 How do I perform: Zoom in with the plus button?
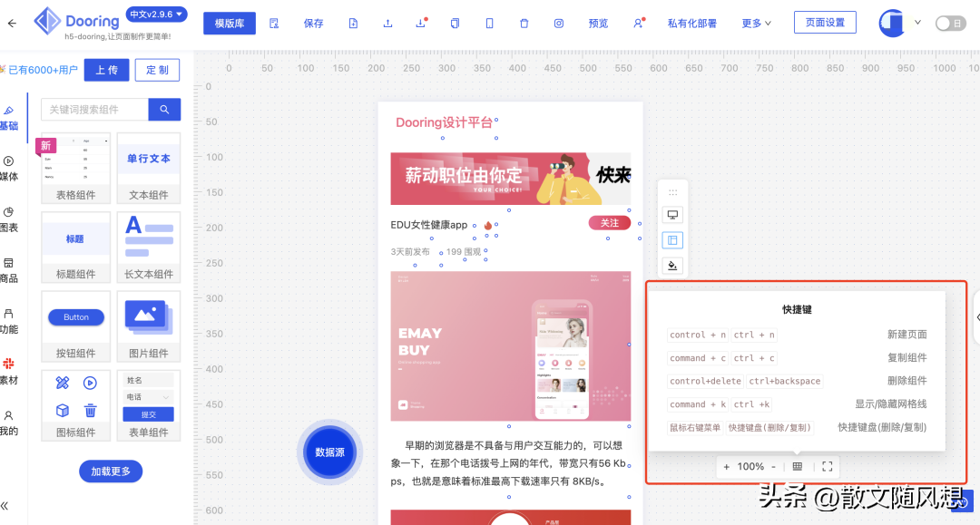point(726,466)
